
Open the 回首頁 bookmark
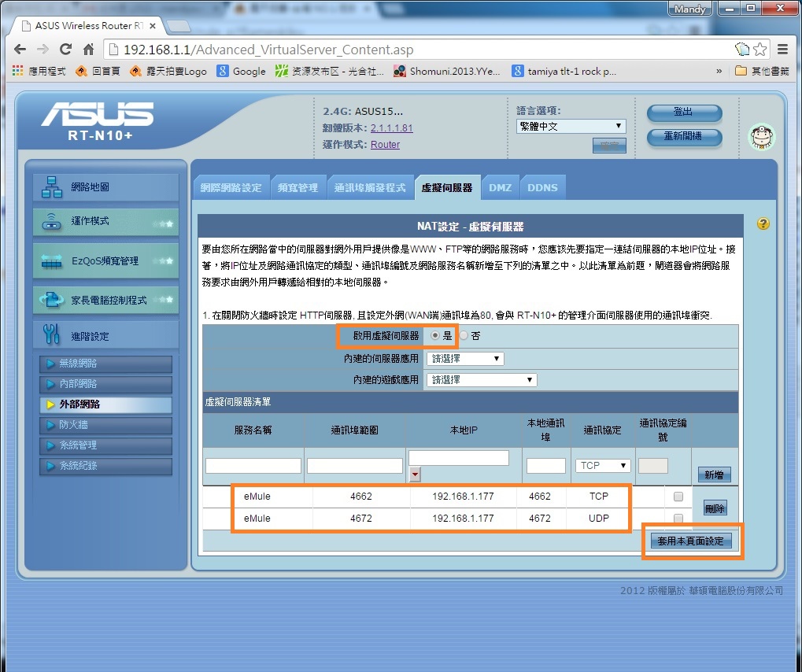click(98, 71)
